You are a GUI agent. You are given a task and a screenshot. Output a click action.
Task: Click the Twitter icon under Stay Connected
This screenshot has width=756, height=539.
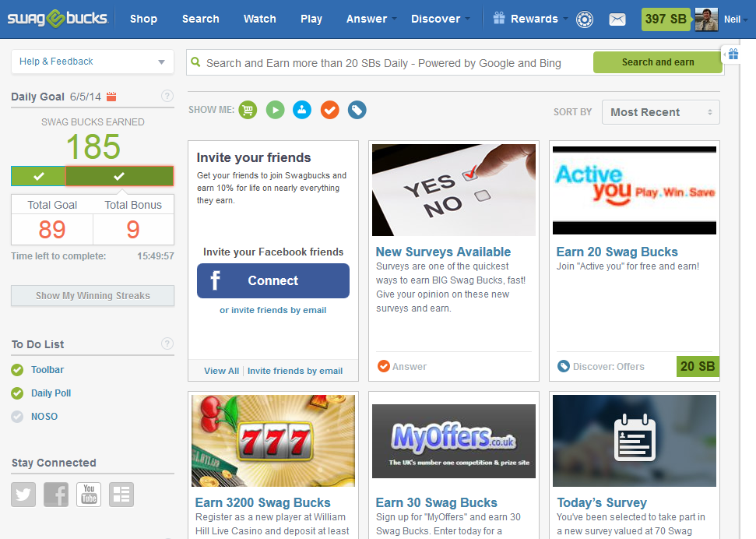23,494
